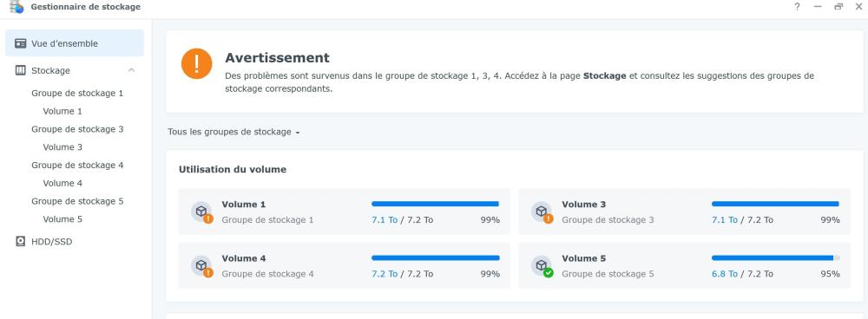The width and height of the screenshot is (868, 319).
Task: Click the Volume 3 warning status icon
Action: [x=548, y=218]
